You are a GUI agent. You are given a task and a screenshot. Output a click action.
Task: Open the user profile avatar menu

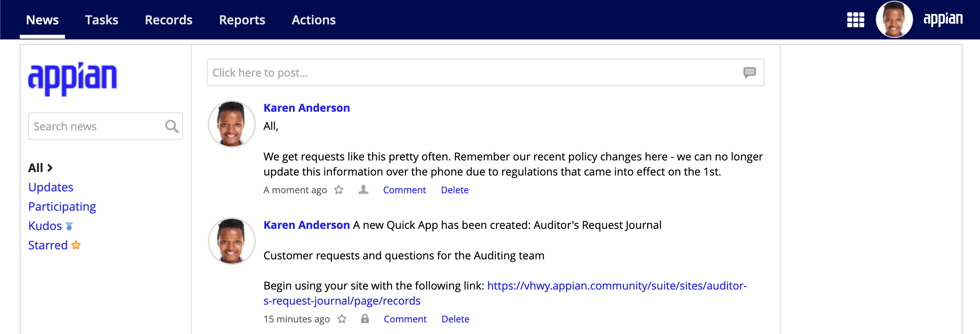tap(894, 20)
